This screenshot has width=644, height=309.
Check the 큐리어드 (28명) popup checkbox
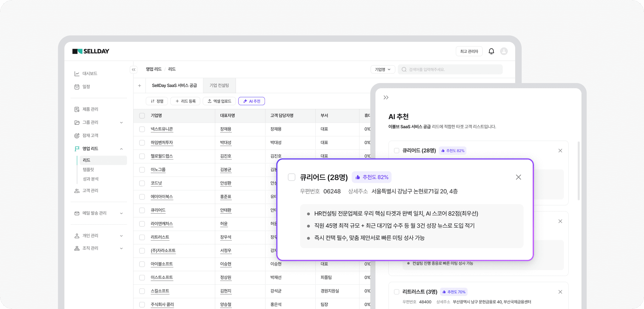pos(291,177)
